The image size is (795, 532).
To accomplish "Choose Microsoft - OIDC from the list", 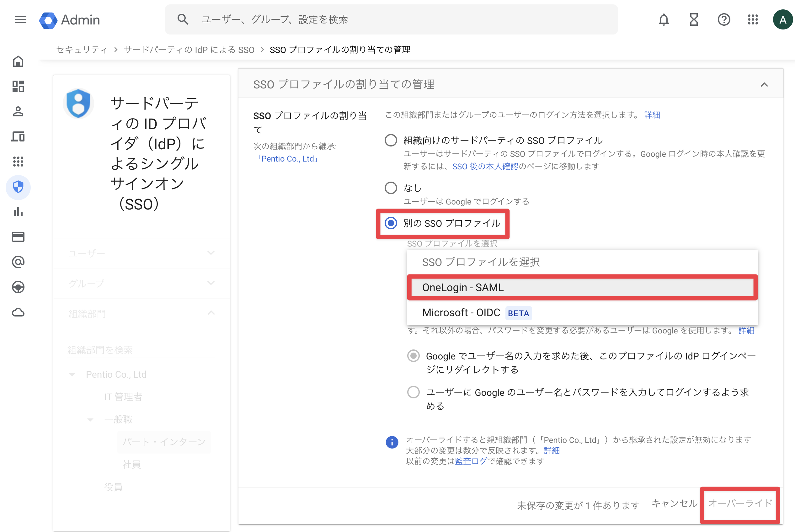I will click(582, 312).
